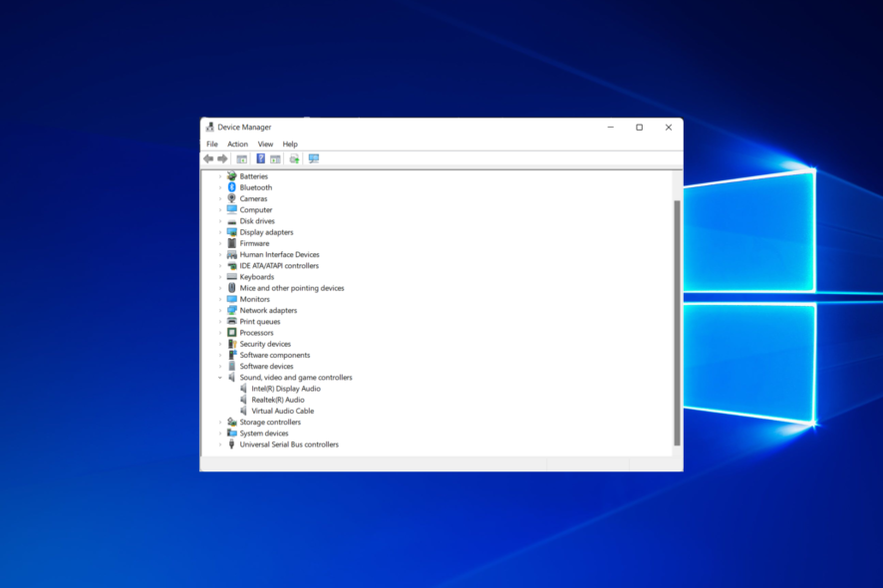Click the device tree vertical scrollbar thumb
The width and height of the screenshot is (883, 588).
tap(677, 323)
